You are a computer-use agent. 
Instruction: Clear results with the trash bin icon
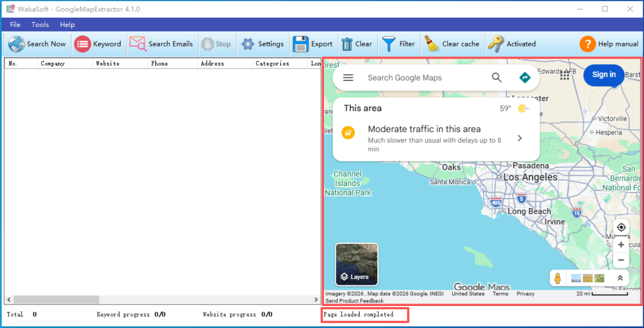[x=347, y=44]
